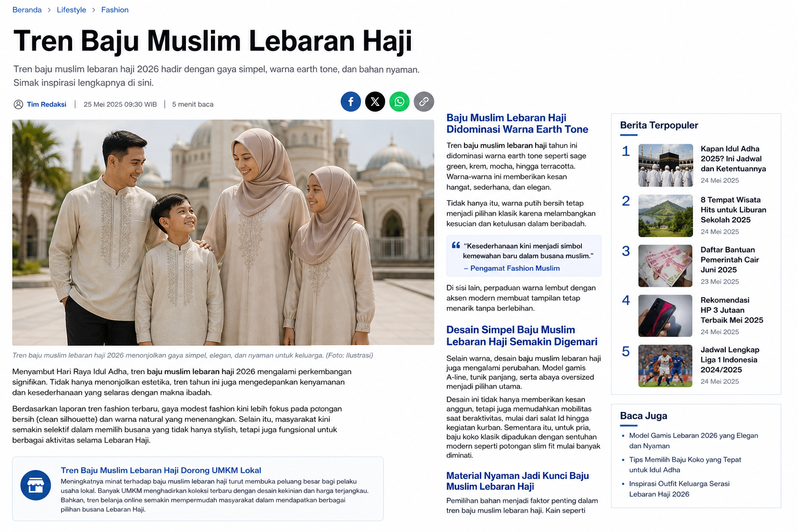Image resolution: width=798 pixels, height=532 pixels.
Task: Click rank number 4 in Berita Terpopuler
Action: (x=626, y=300)
